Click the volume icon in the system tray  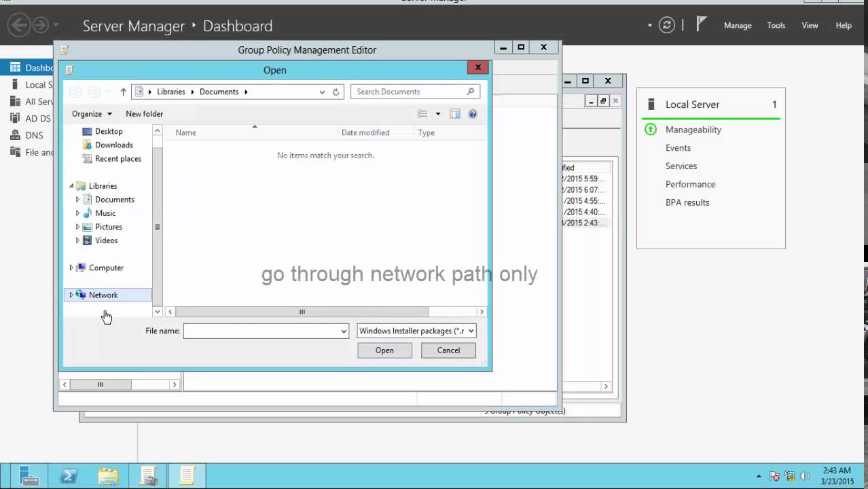click(x=806, y=476)
